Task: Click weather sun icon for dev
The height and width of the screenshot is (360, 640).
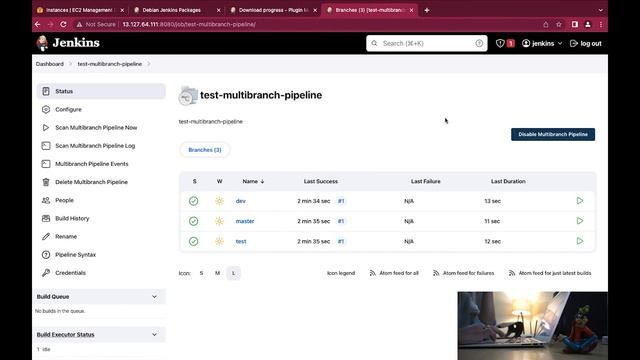Action: 219,201
